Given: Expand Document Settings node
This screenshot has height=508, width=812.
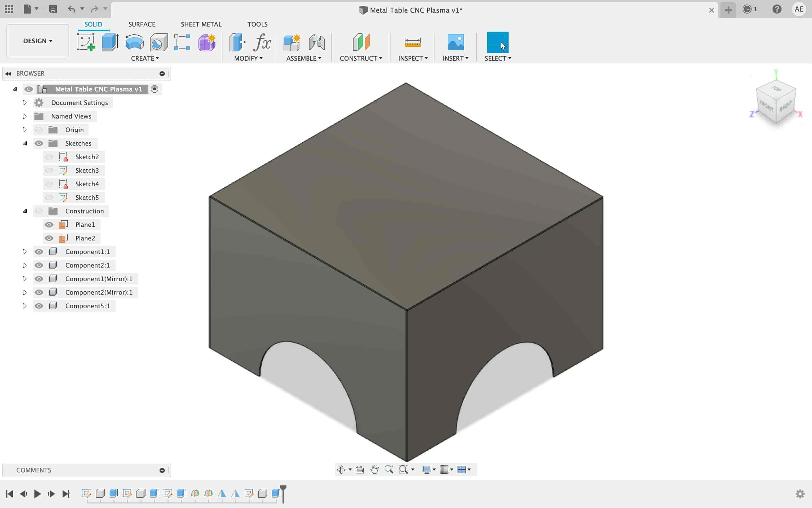Looking at the screenshot, I should click(25, 103).
